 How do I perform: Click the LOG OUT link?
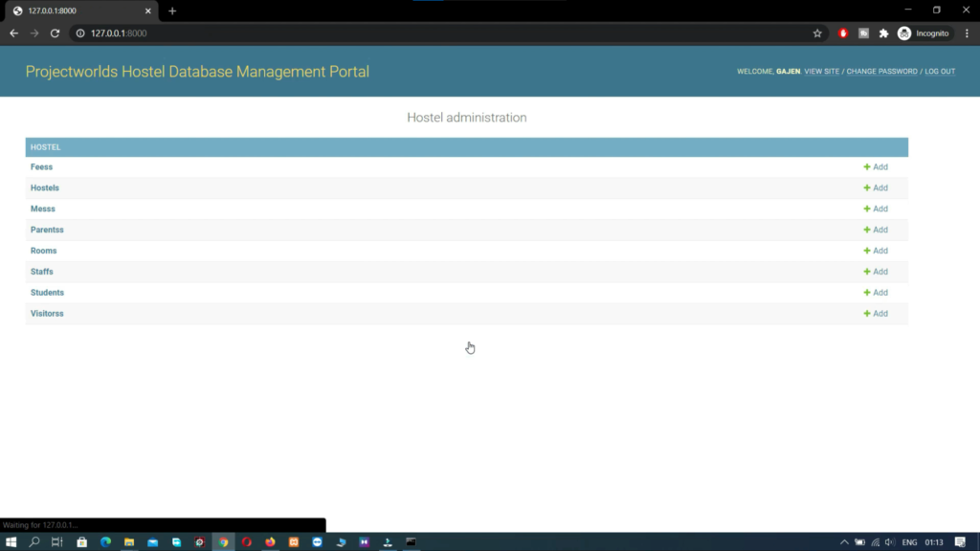pos(940,71)
